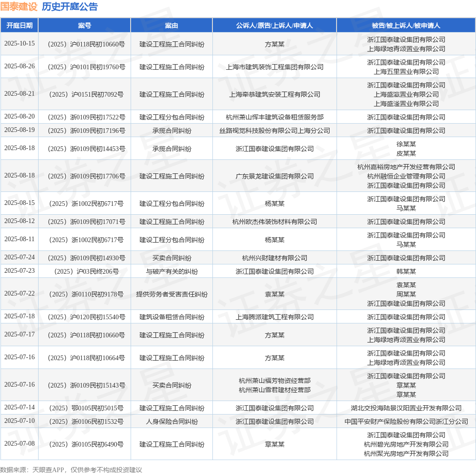
Task: Click cause 提供劳务者受害责任纠纷
Action: [x=172, y=294]
